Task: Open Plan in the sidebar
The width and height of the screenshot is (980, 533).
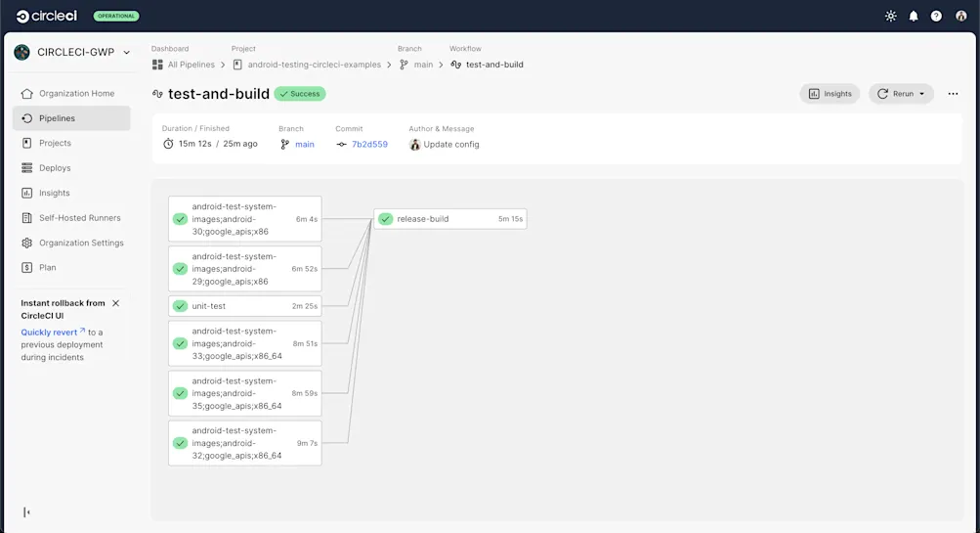Action: (71, 267)
